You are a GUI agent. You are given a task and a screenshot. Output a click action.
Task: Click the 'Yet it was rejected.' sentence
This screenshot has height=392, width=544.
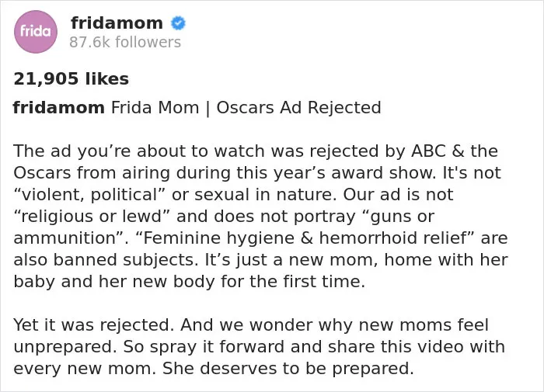[x=93, y=325]
